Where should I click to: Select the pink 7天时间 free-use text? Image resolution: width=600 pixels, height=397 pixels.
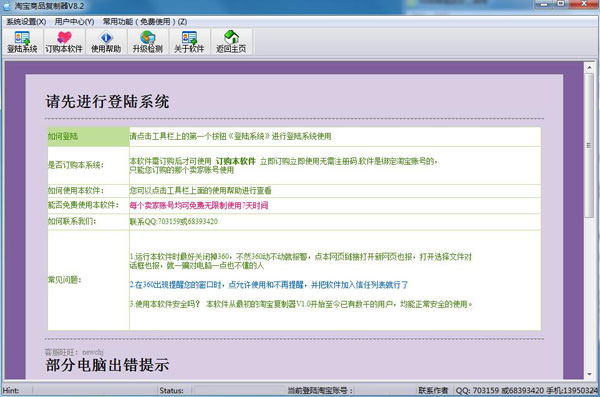[x=199, y=206]
